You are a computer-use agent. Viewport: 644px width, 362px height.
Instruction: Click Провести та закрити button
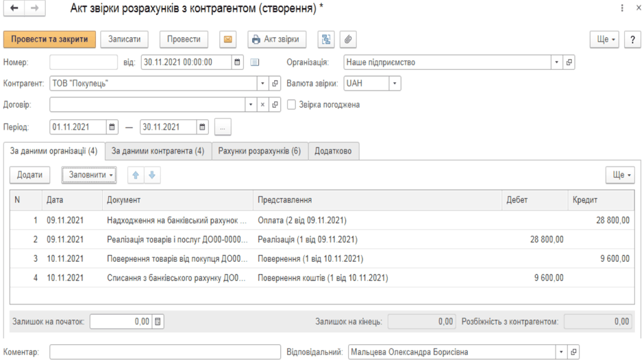tap(49, 40)
